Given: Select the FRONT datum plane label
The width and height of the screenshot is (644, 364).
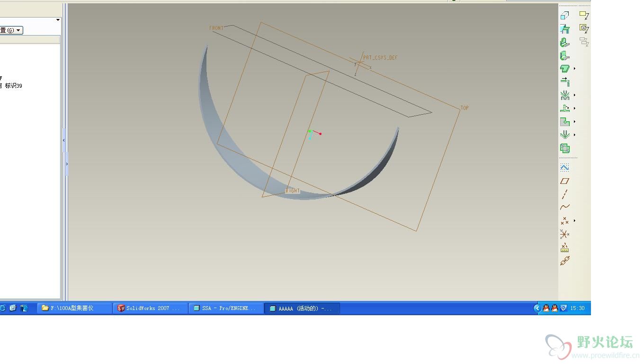Looking at the screenshot, I should [x=216, y=28].
